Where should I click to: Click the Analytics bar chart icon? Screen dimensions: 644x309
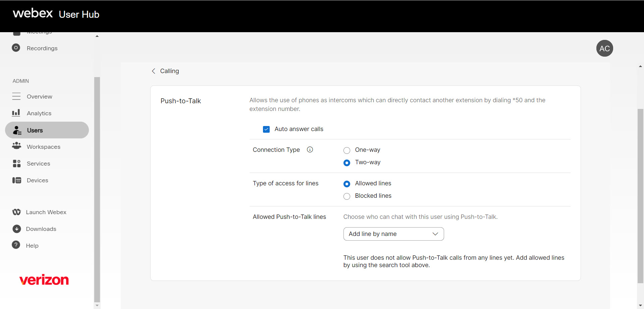coord(16,113)
